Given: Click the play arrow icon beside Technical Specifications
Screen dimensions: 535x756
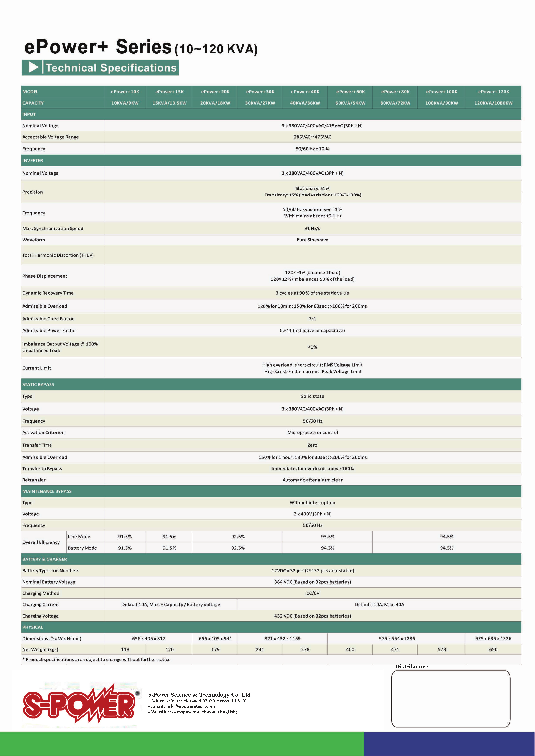Looking at the screenshot, I should pyautogui.click(x=34, y=67).
